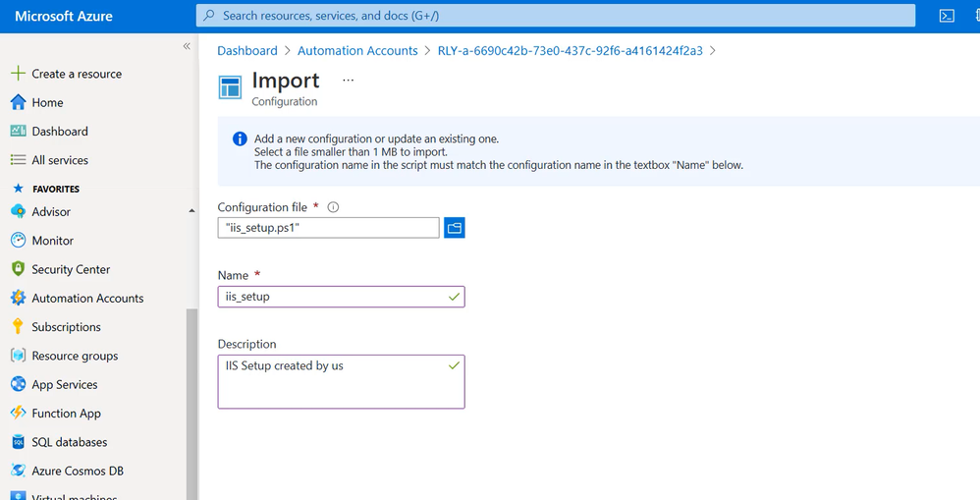Click the Function App lightning icon

pyautogui.click(x=18, y=413)
